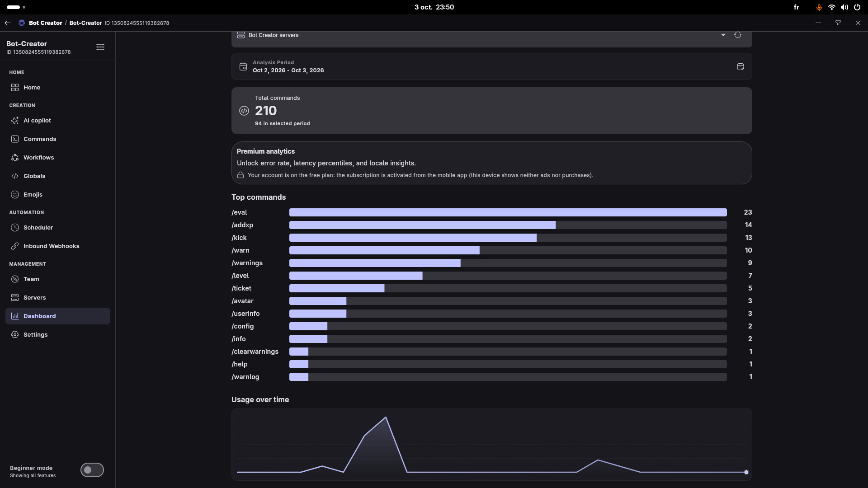Click the /config command label
Viewport: 868px width, 488px height.
pyautogui.click(x=243, y=326)
